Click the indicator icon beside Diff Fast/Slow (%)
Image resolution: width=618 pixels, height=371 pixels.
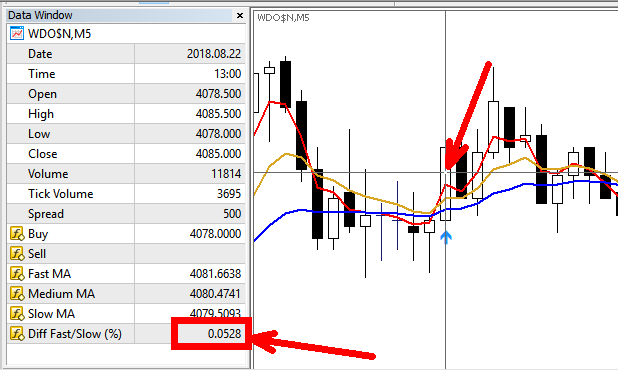coord(17,334)
